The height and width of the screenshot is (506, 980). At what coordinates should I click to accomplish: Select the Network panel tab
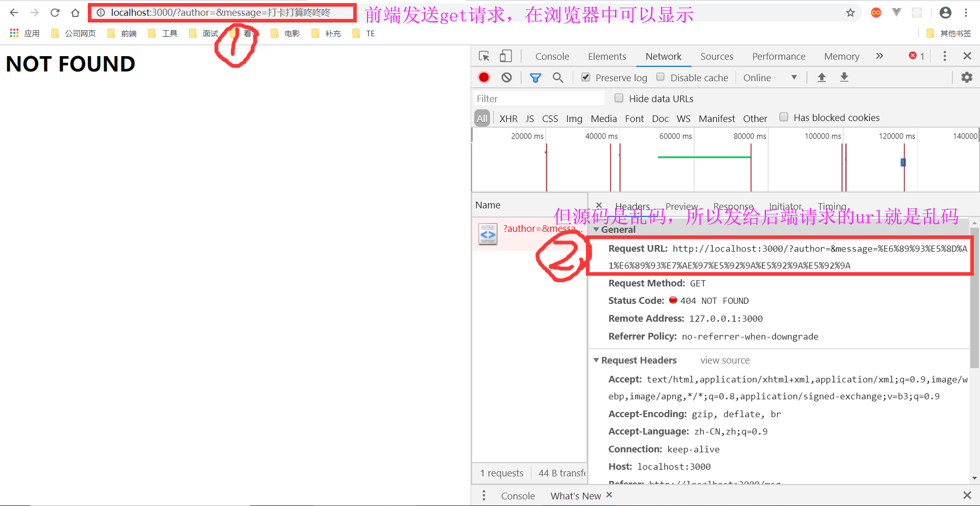coord(664,56)
